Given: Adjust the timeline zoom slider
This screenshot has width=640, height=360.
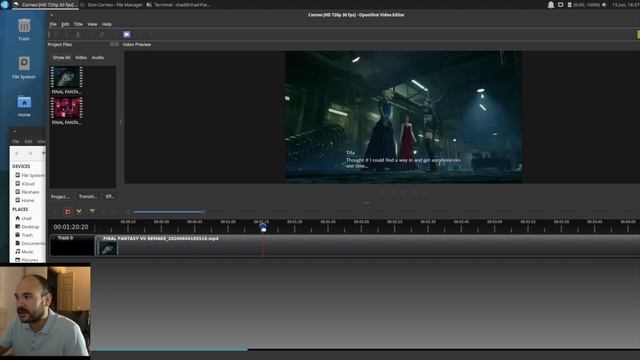Looking at the screenshot, I should [169, 211].
